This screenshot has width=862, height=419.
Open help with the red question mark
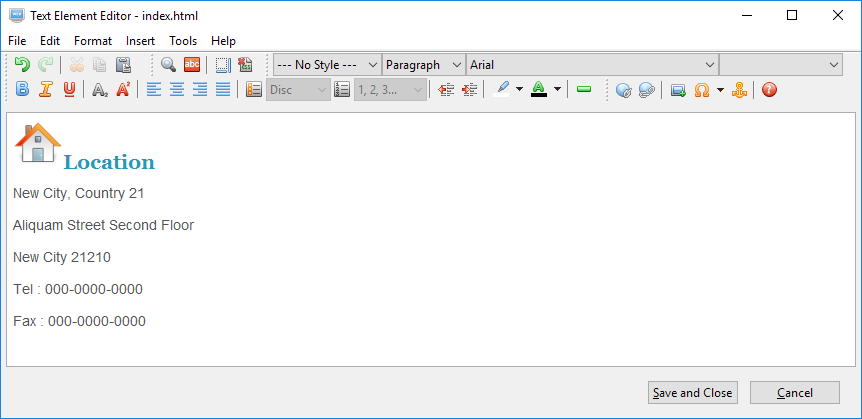[770, 90]
